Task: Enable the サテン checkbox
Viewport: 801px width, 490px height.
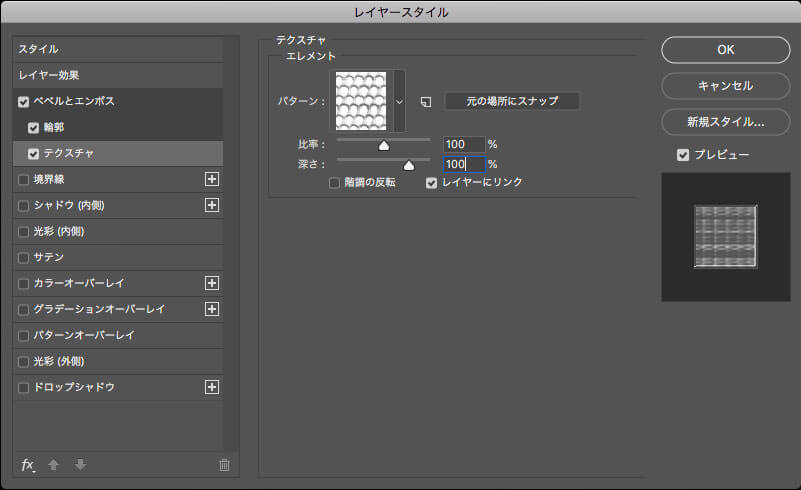Action: point(23,258)
